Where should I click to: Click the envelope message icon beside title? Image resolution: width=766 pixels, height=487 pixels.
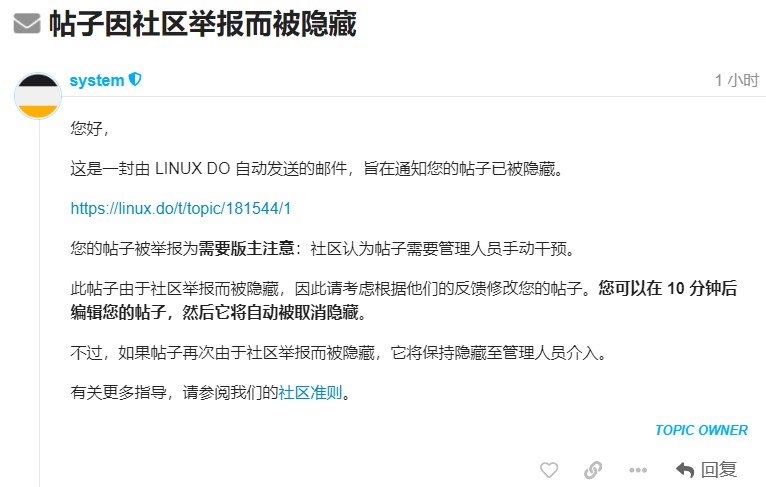coord(27,23)
